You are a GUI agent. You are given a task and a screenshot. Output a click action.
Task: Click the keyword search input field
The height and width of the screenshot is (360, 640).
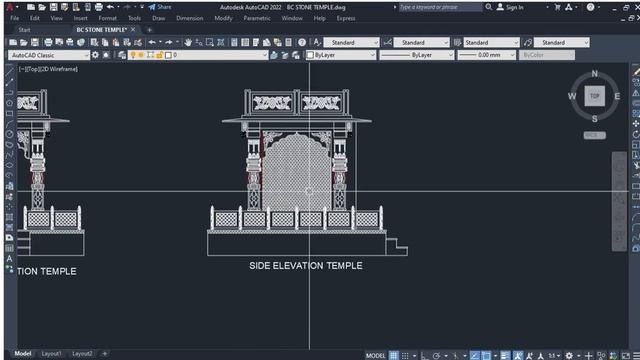[x=440, y=7]
